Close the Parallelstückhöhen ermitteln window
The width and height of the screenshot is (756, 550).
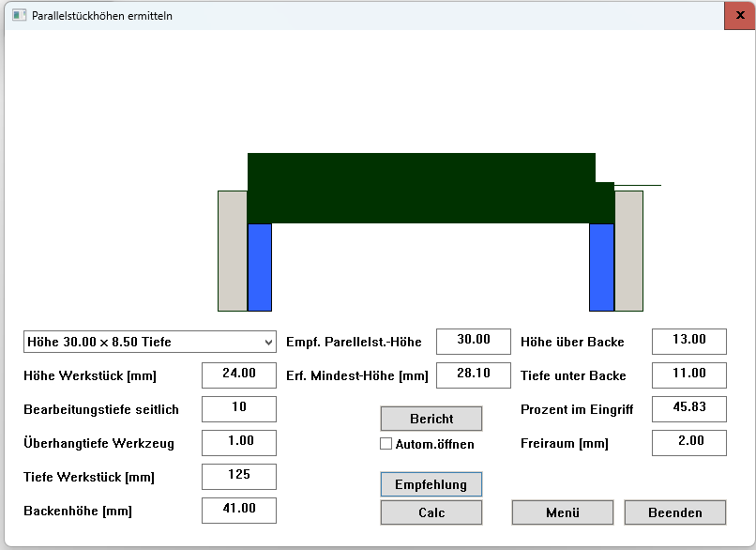coord(739,16)
